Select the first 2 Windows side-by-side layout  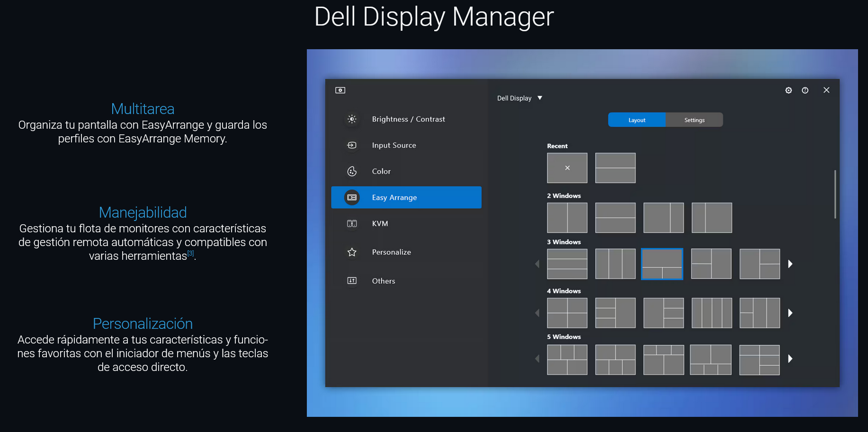point(567,218)
